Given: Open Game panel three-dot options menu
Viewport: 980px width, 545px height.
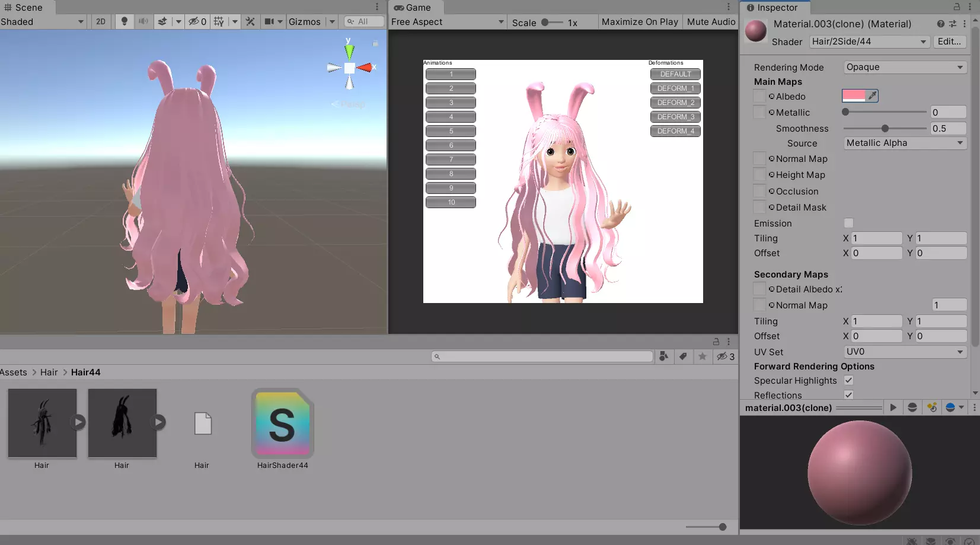Looking at the screenshot, I should (729, 7).
